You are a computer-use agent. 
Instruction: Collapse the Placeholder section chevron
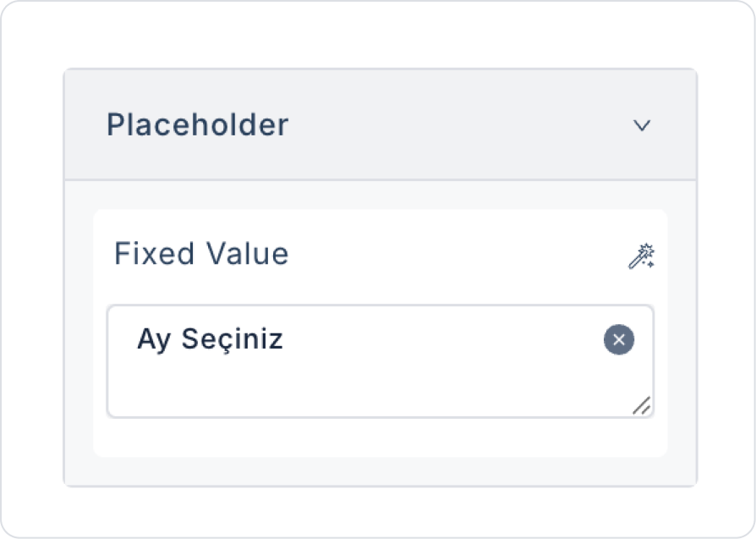click(x=643, y=125)
